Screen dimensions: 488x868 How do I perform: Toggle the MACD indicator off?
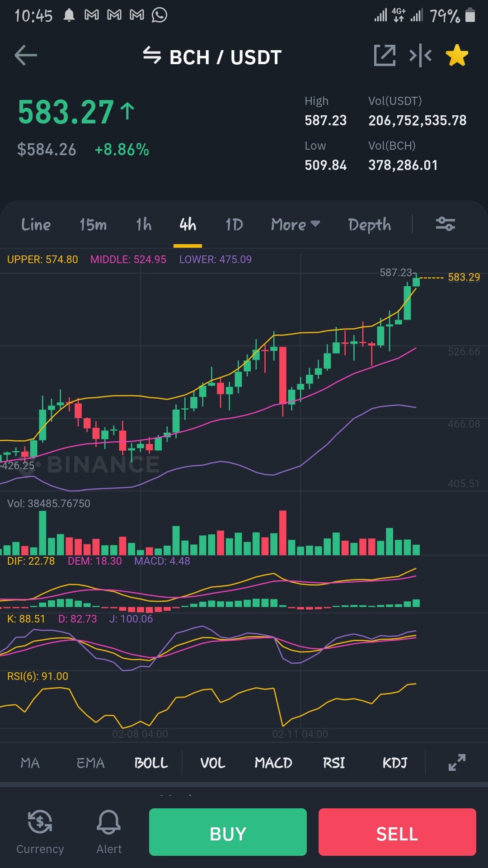tap(273, 763)
